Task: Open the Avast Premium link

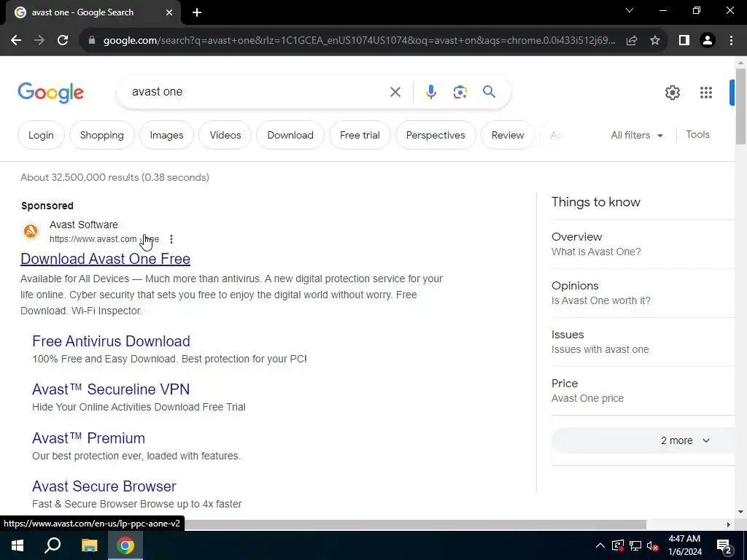Action: pos(88,438)
